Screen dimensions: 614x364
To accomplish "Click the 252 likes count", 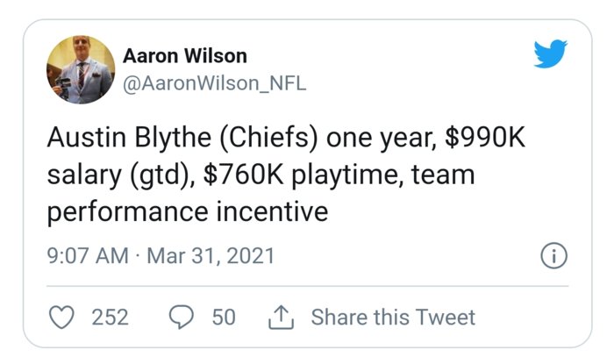I will 110,317.
